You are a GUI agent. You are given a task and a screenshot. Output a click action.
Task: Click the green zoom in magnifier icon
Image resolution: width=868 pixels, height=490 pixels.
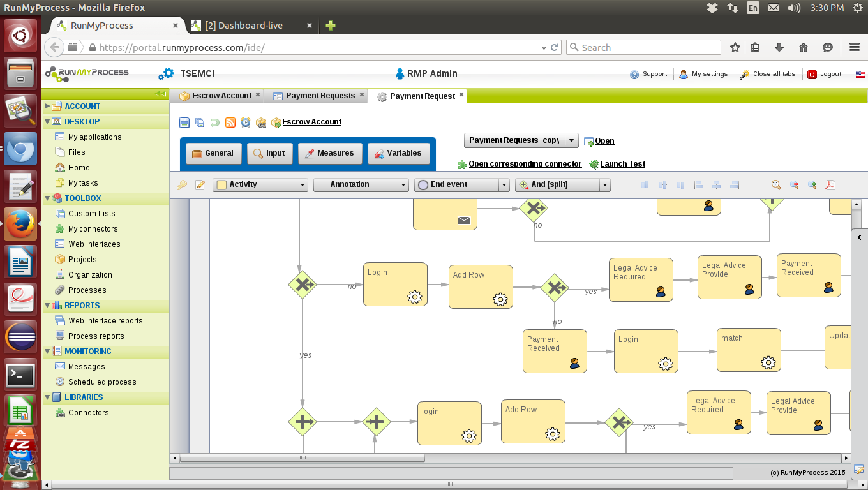pos(812,185)
